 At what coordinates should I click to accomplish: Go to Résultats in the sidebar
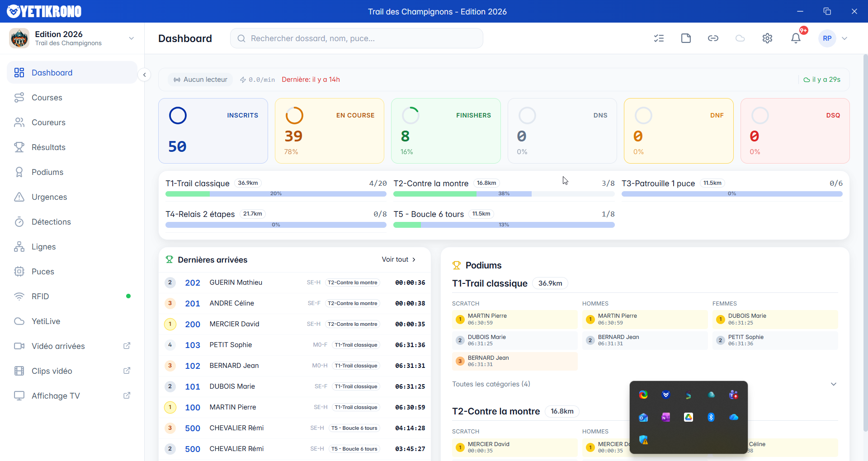(48, 147)
